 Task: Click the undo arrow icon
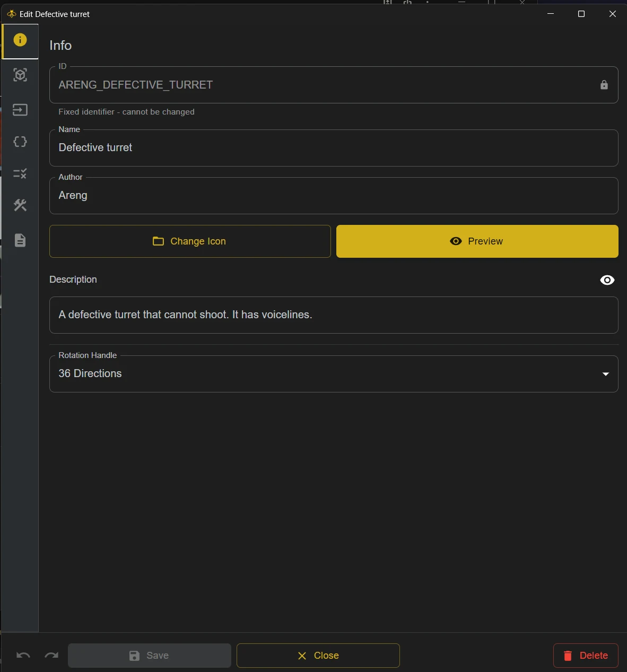tap(23, 656)
